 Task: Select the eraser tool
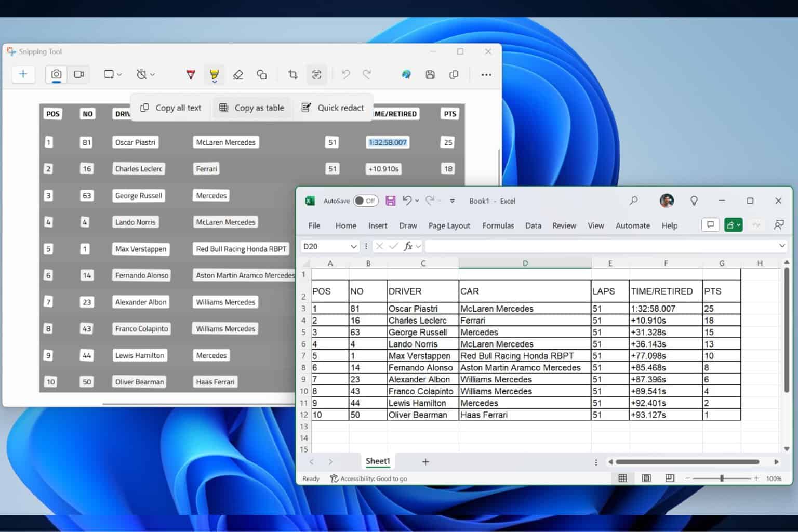(238, 75)
